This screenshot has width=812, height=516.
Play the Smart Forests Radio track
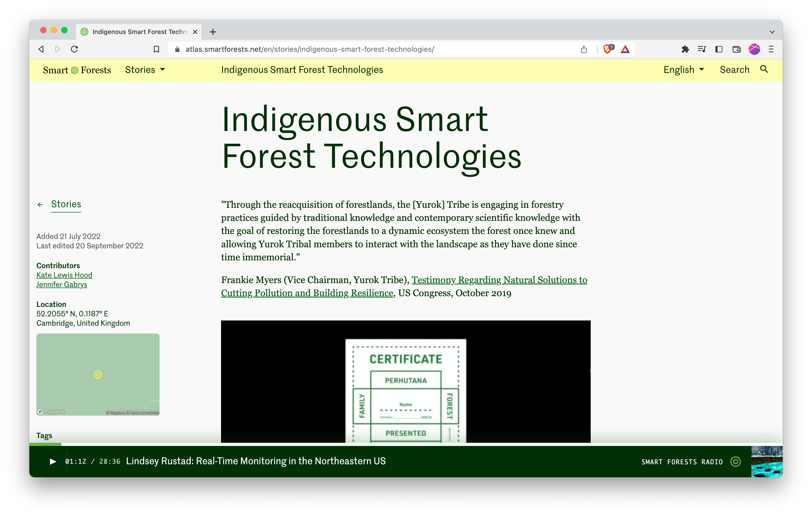pos(53,461)
